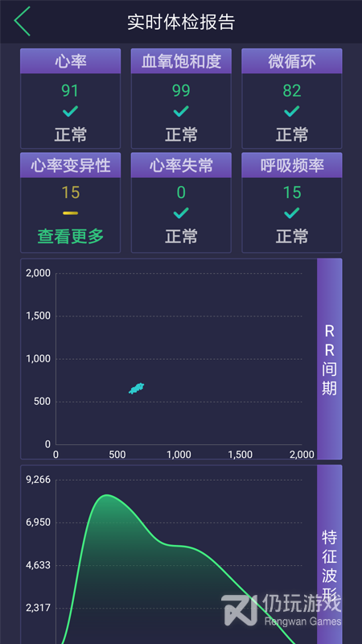Select the 呼吸频率 card header
Screen dimensions: 362x644
pyautogui.click(x=292, y=166)
